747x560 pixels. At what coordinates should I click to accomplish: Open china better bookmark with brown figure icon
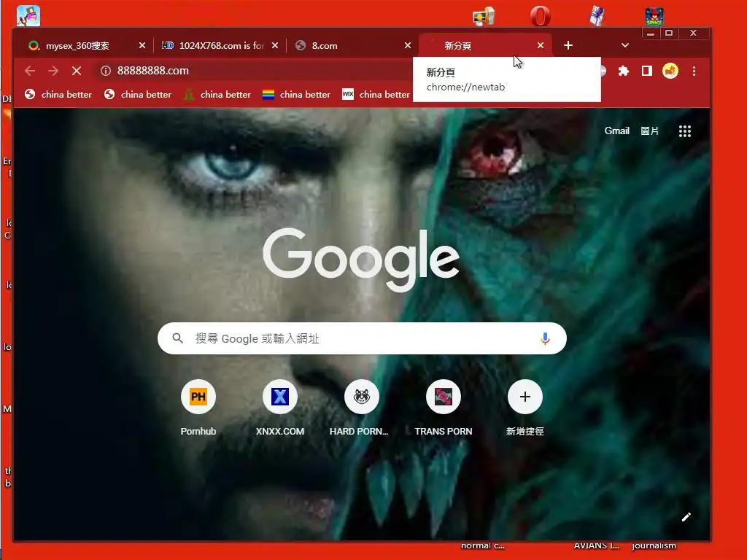(x=217, y=95)
